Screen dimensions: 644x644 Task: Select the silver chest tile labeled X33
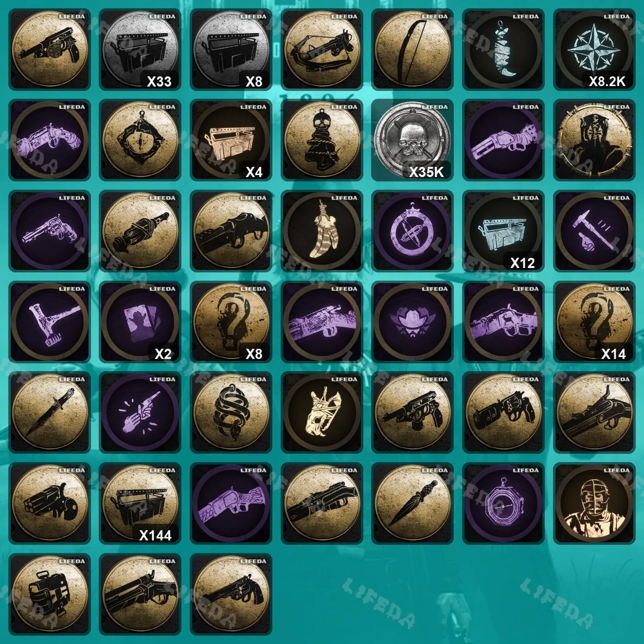(140, 50)
